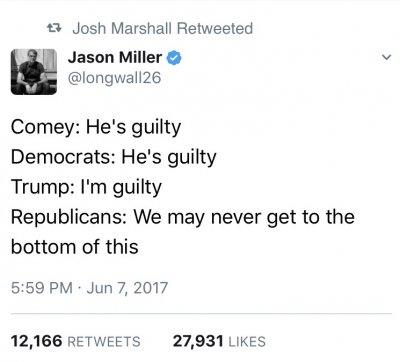Click the divider line above retweet stats

[x=201, y=314]
